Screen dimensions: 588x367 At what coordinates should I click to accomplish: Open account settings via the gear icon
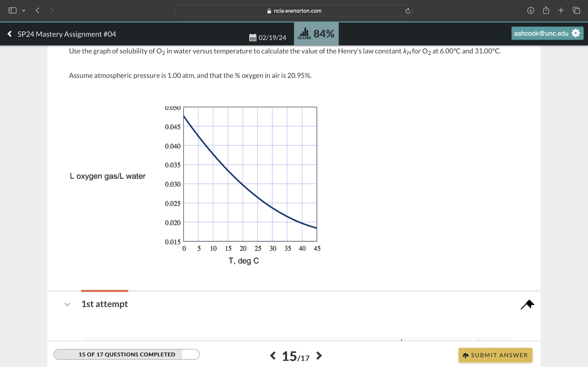click(576, 33)
